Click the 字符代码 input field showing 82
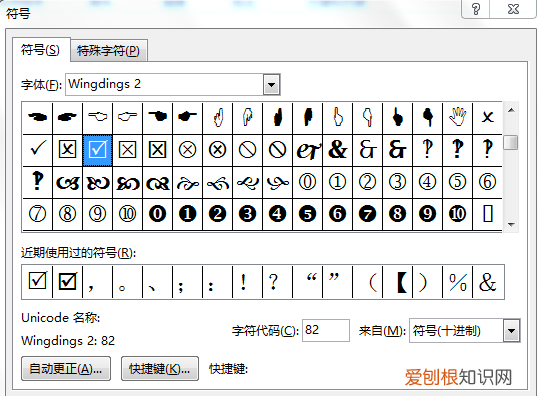 click(326, 330)
